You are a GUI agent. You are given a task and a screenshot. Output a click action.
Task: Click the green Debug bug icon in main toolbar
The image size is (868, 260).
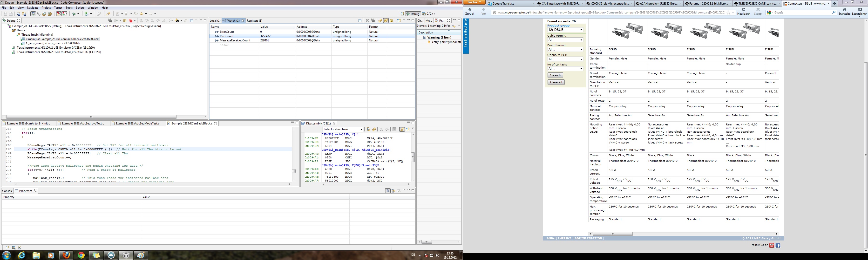click(74, 14)
